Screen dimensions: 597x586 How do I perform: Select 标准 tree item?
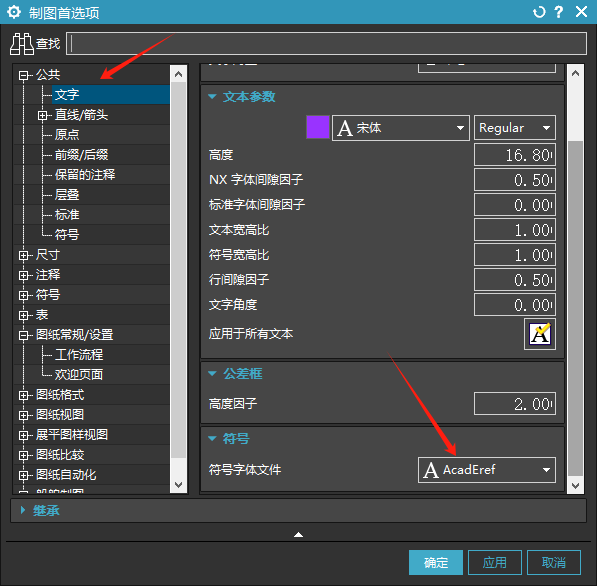[x=67, y=215]
